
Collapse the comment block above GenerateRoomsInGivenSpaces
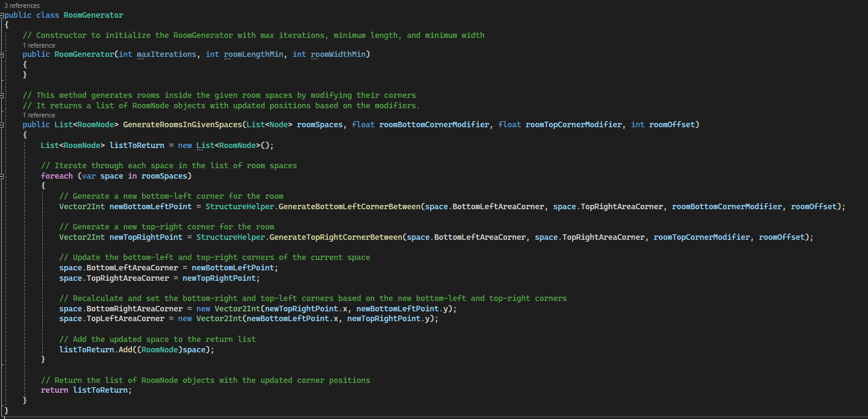pyautogui.click(x=2, y=95)
